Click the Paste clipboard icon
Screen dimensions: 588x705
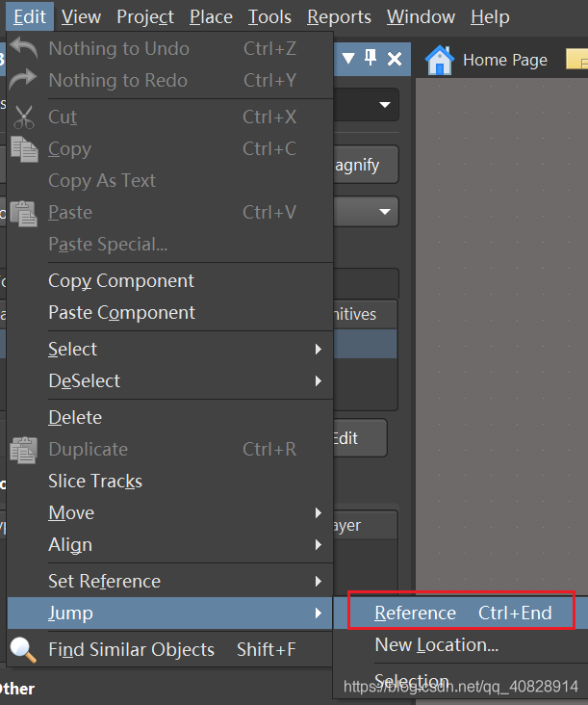pos(24,213)
